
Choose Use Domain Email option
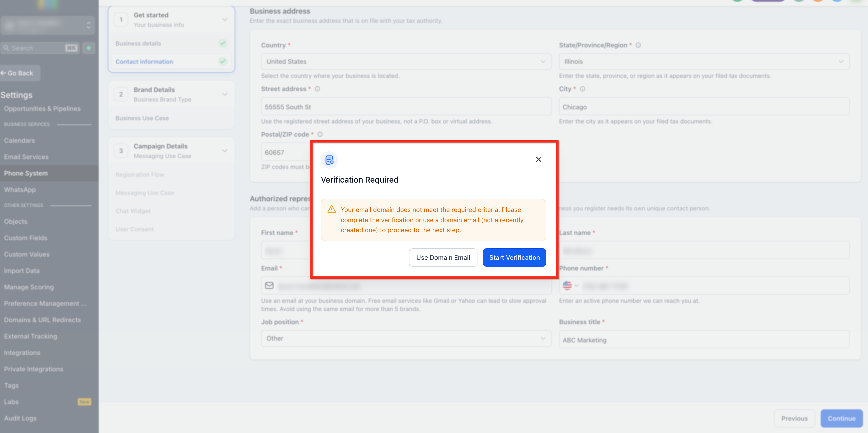click(443, 257)
